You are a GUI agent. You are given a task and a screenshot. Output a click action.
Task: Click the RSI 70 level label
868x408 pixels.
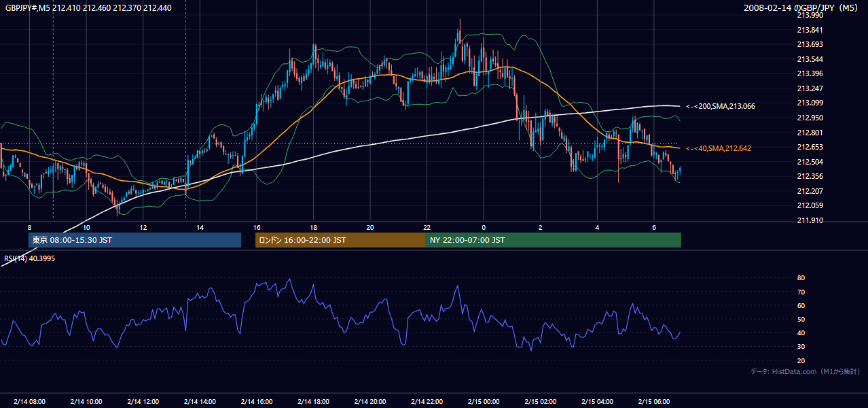[801, 292]
